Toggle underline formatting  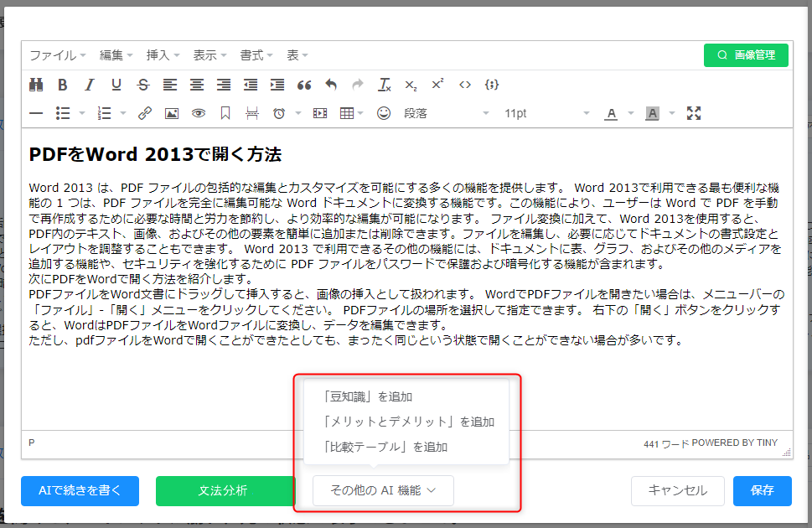[116, 85]
